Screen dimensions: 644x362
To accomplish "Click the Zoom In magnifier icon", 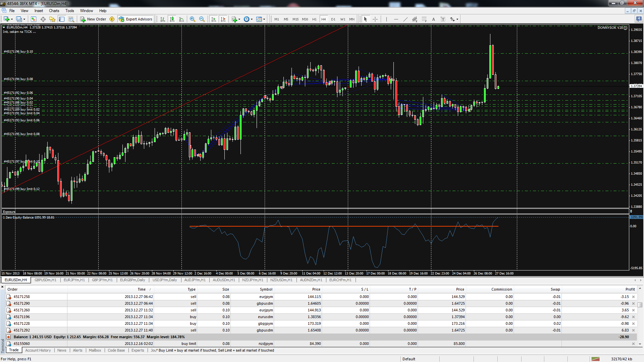I will click(x=192, y=19).
